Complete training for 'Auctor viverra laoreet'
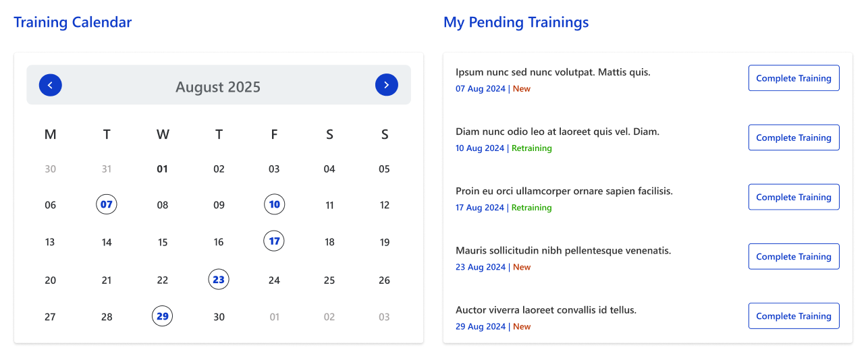This screenshot has width=868, height=356. click(793, 316)
